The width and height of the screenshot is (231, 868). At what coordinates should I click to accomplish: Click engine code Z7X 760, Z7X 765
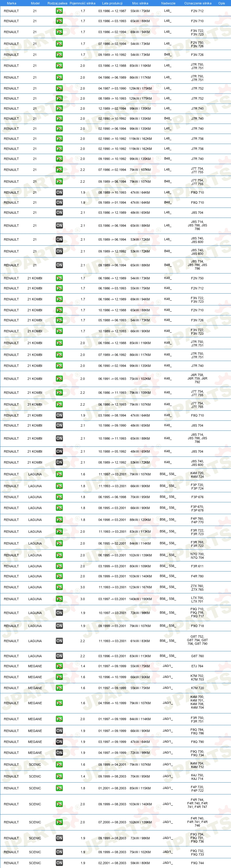(x=197, y=588)
